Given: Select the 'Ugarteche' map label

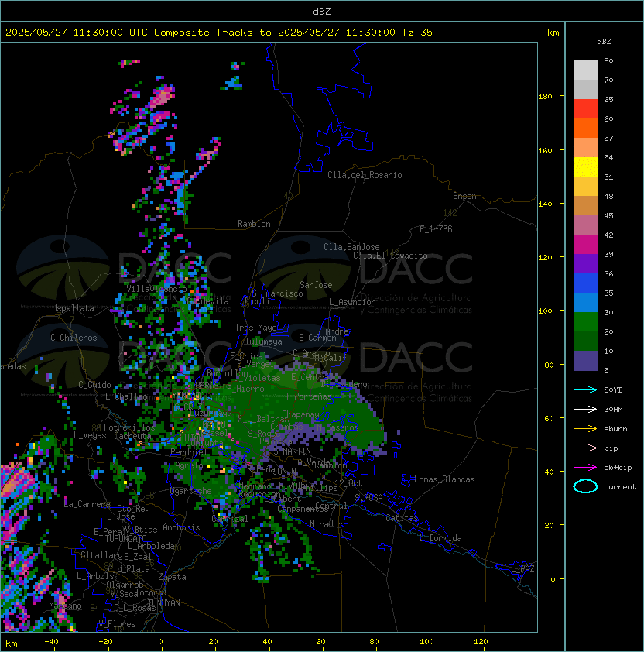Looking at the screenshot, I should (191, 491).
